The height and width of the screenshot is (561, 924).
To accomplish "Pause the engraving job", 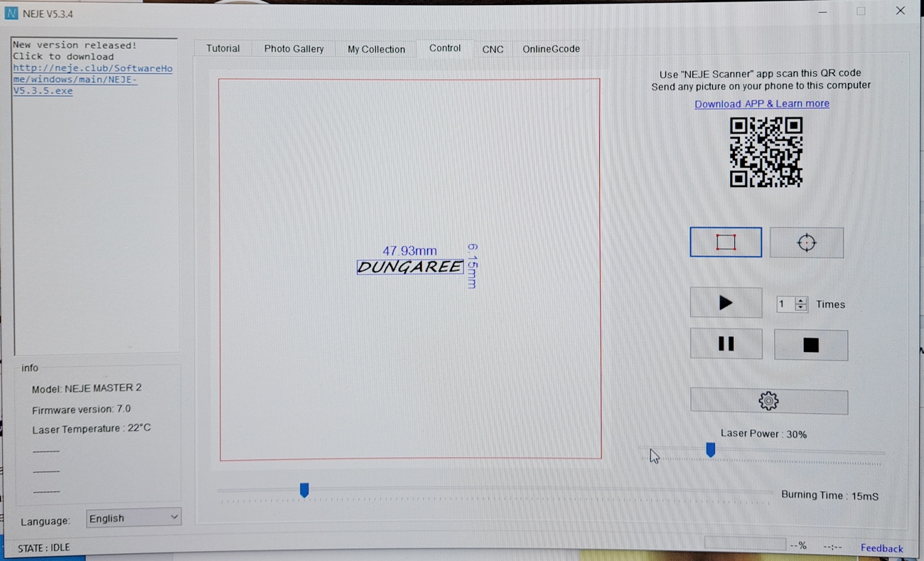I will (725, 344).
